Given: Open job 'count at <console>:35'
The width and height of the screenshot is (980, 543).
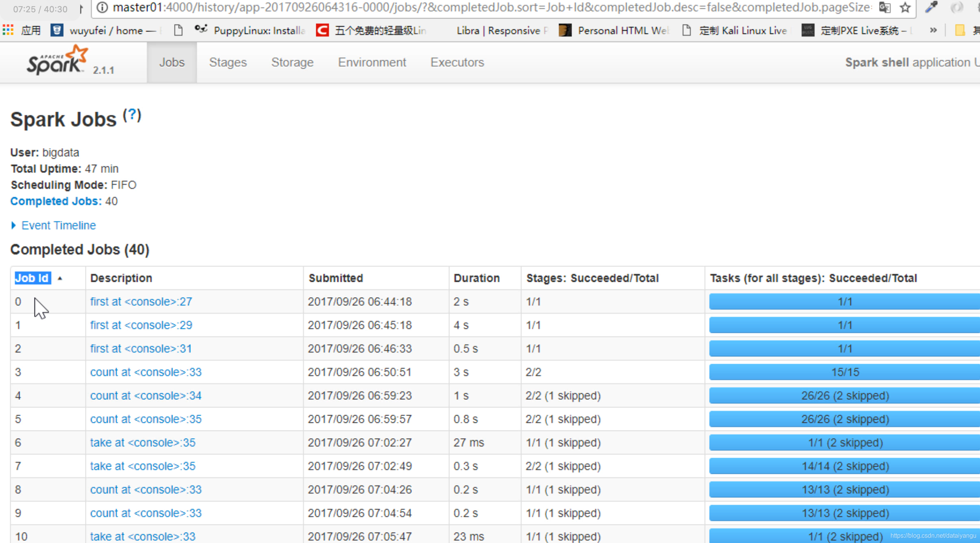Looking at the screenshot, I should [146, 419].
